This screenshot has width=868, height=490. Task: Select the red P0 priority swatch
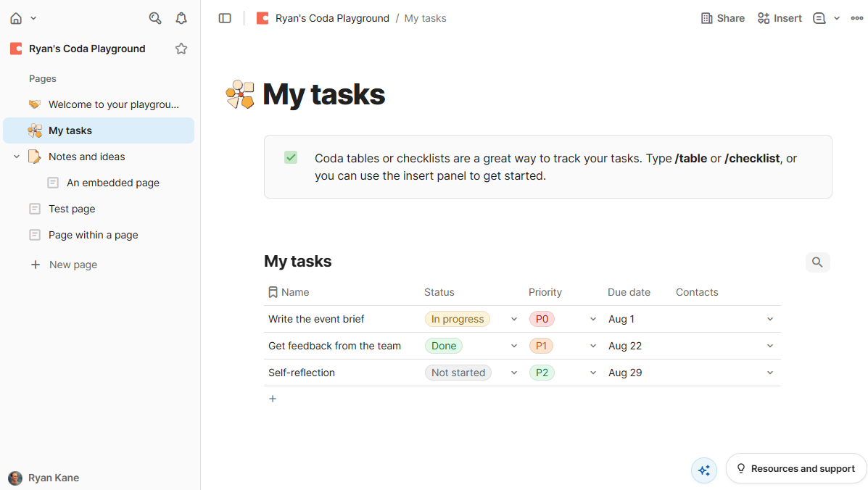[542, 319]
